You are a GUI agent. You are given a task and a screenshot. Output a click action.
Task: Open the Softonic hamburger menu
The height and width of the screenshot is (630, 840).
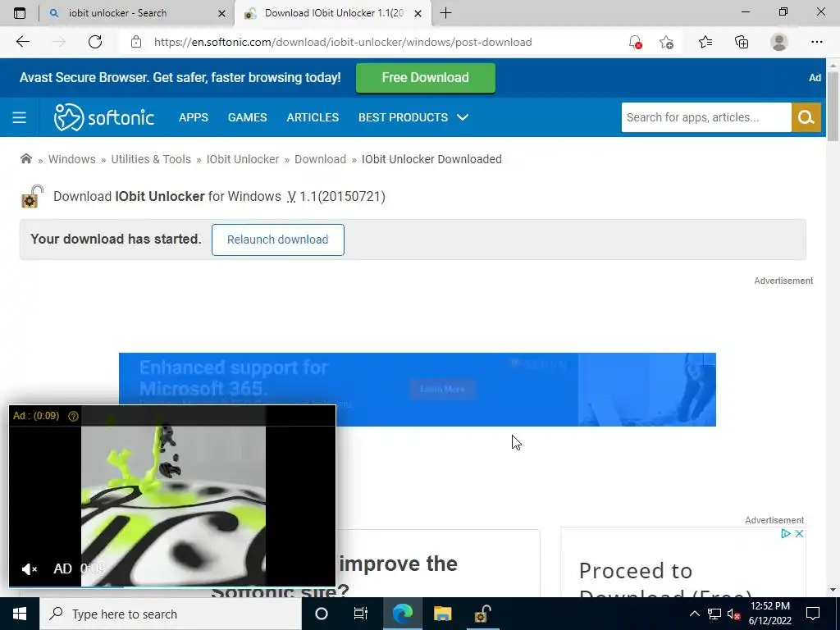pyautogui.click(x=20, y=117)
